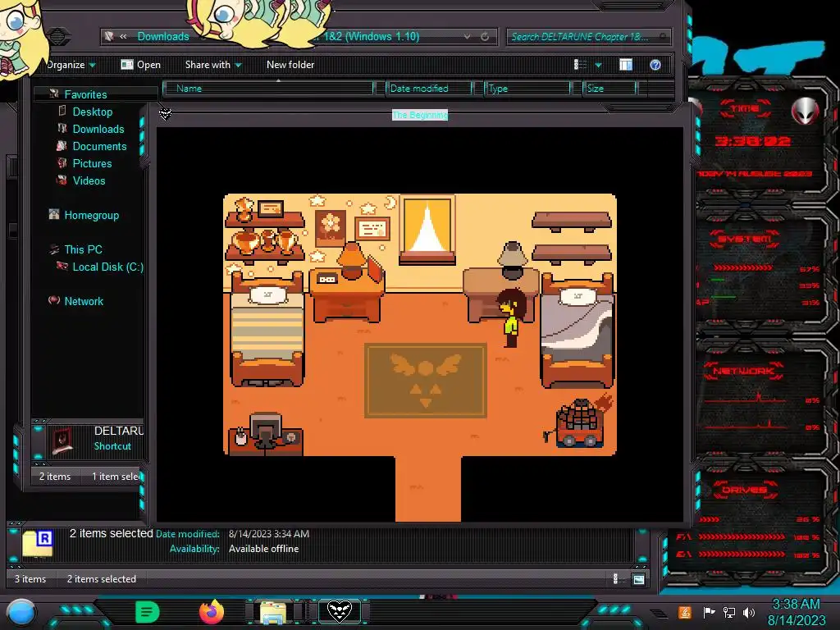Click the computer desk in game room
The height and width of the screenshot is (630, 840).
[265, 433]
